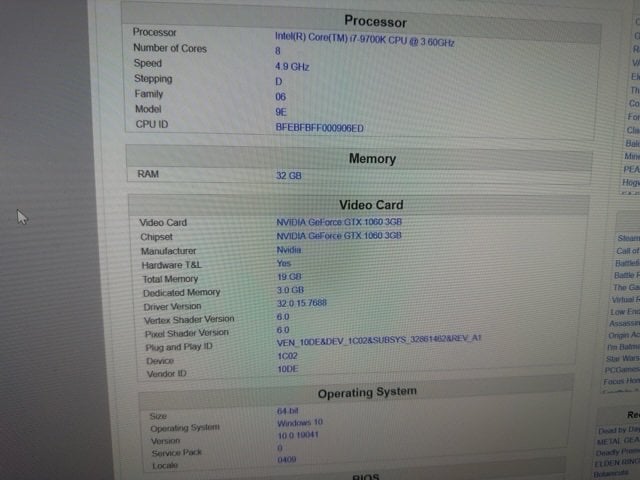Click the Vendor ID label
Viewport: 640px width, 480px height.
(x=167, y=373)
